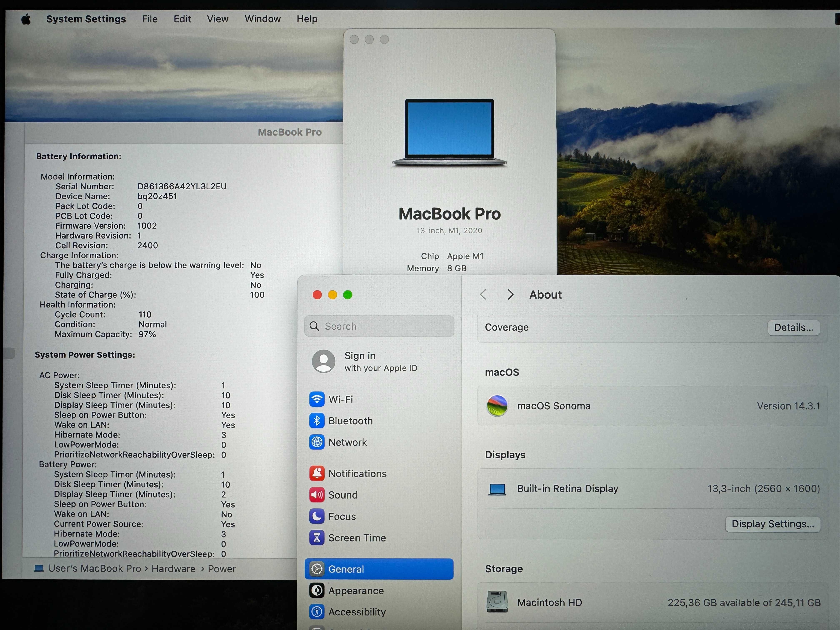
Task: Open the System Settings menu
Action: click(x=86, y=19)
